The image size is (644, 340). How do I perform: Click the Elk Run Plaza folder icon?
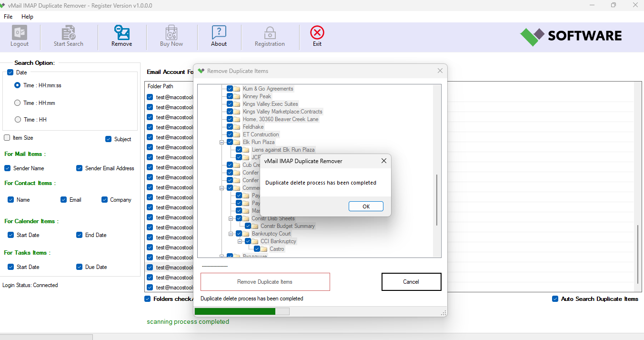coord(237,142)
